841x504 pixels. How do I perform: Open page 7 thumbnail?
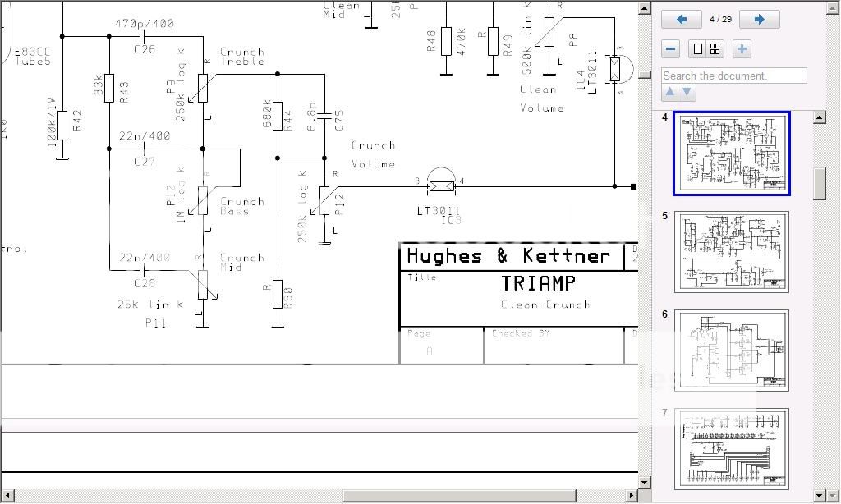[x=731, y=447]
